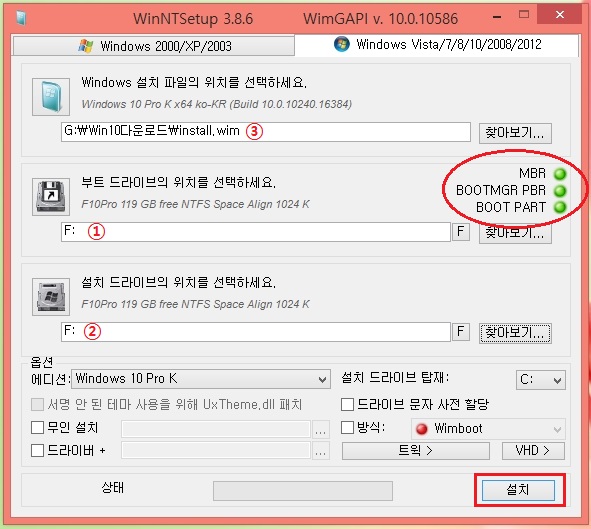Click the install.wim path input field
The height and width of the screenshot is (529, 591).
pos(266,132)
